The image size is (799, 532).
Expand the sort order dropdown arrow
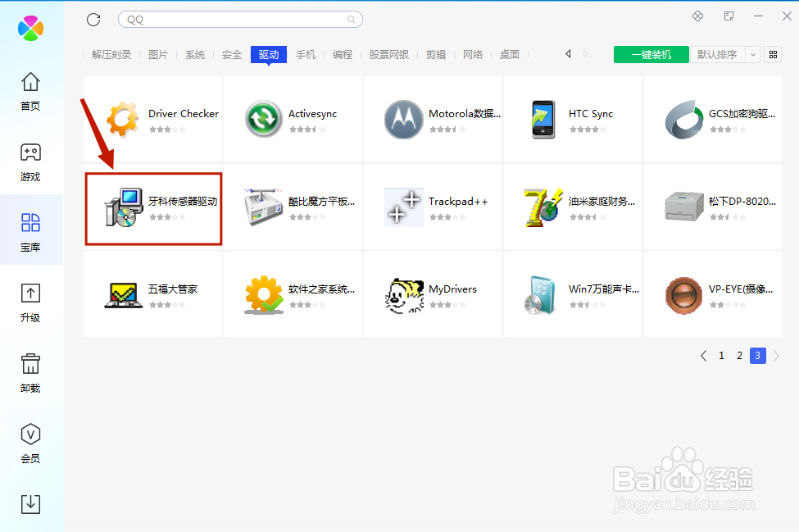[752, 55]
